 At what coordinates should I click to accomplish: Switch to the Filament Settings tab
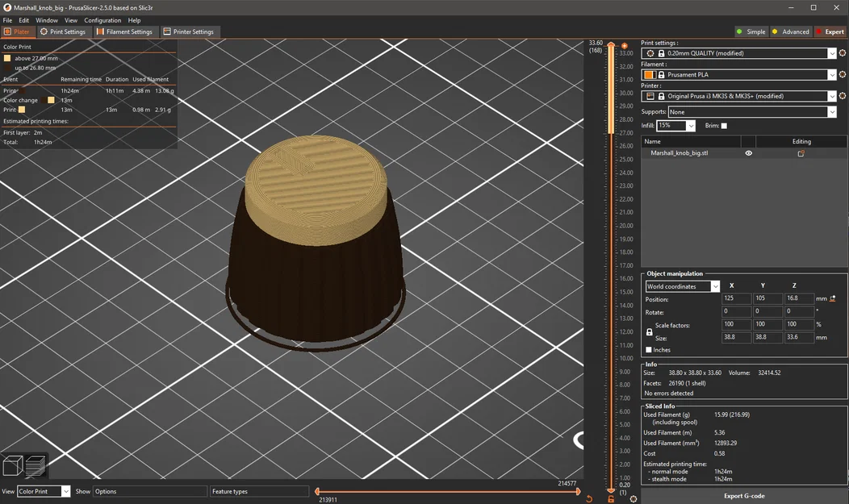tap(124, 32)
